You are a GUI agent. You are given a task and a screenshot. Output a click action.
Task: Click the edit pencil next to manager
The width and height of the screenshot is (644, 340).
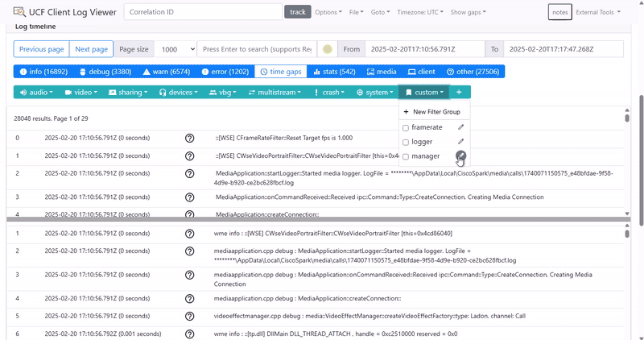pos(460,155)
